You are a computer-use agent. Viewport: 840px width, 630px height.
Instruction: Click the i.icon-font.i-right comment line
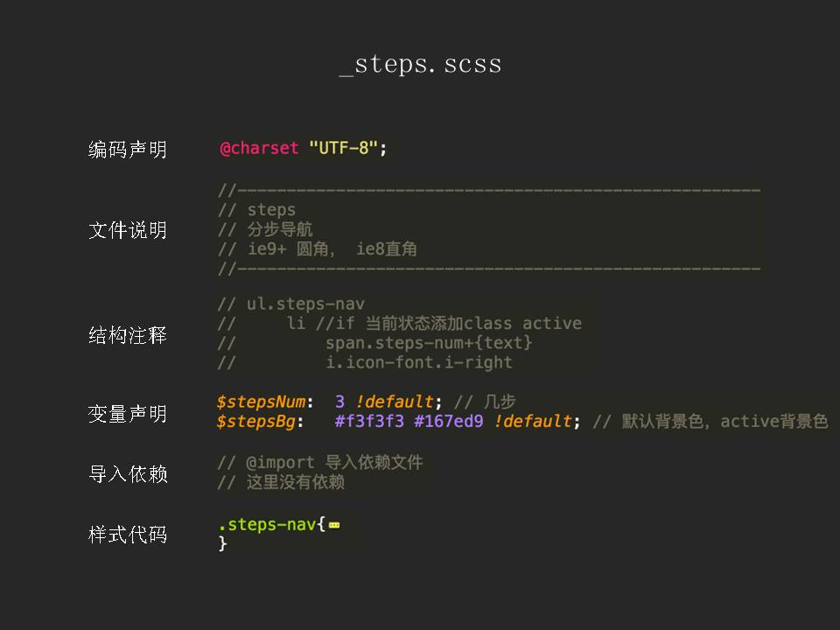[x=418, y=362]
